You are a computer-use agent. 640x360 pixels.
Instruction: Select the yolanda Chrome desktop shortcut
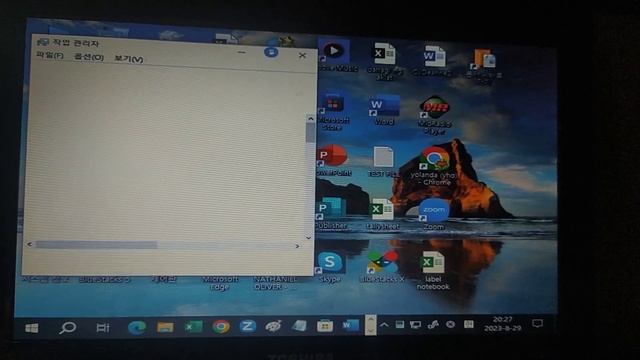click(434, 166)
